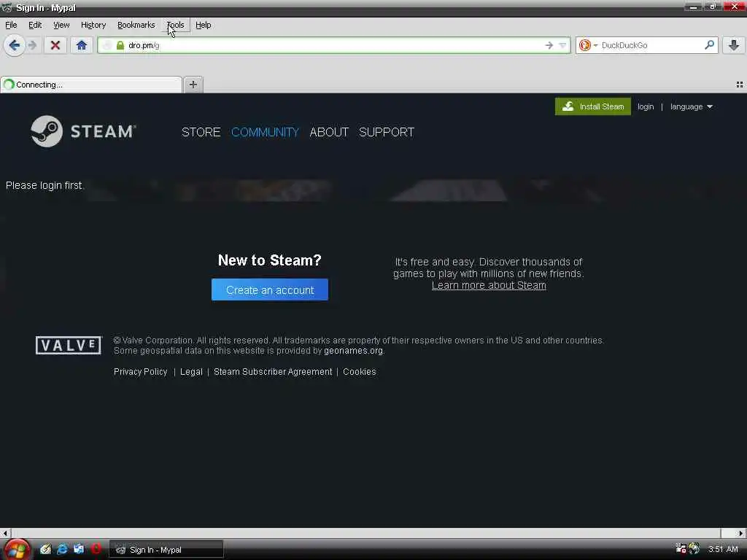Open the SUPPORT page

[387, 132]
